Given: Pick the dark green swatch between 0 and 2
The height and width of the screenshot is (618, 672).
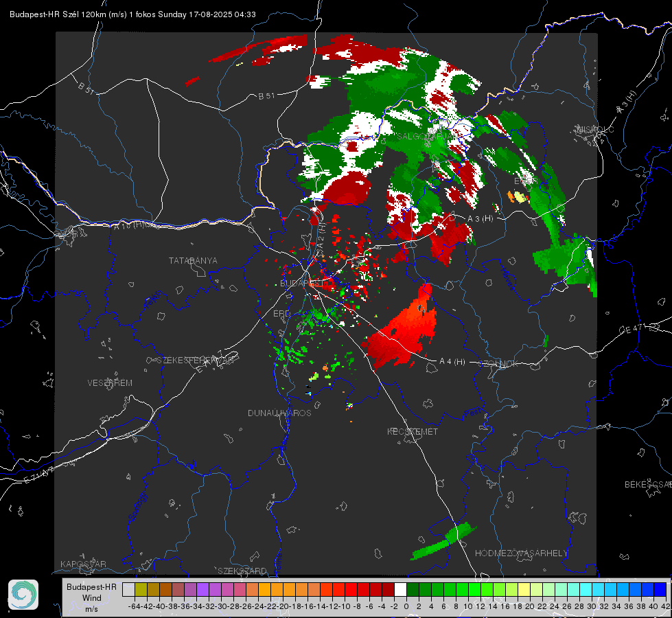Looking at the screenshot, I should click(413, 589).
